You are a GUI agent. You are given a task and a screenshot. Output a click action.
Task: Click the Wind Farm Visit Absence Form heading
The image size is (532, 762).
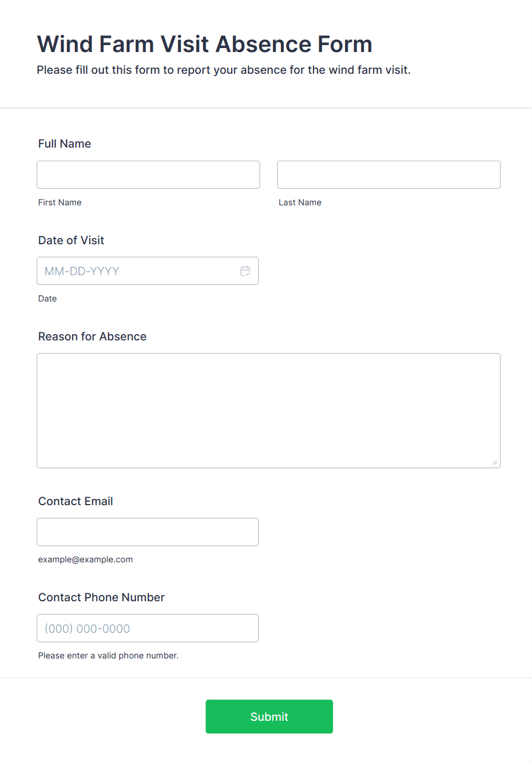coord(204,44)
